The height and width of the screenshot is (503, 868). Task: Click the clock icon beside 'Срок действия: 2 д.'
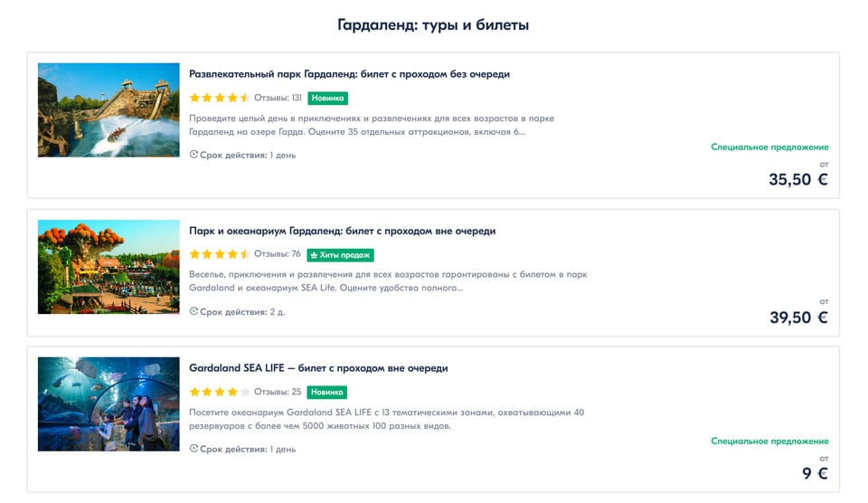click(x=193, y=312)
